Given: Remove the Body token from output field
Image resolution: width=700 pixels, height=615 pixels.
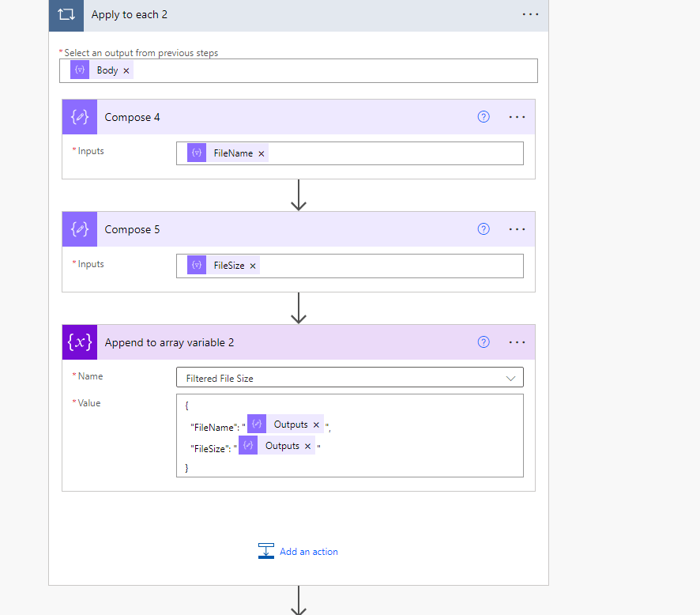Looking at the screenshot, I should 126,70.
